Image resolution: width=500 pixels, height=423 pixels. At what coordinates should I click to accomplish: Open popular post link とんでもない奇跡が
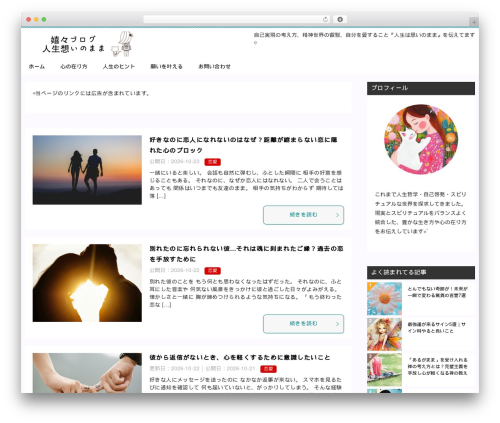click(437, 292)
